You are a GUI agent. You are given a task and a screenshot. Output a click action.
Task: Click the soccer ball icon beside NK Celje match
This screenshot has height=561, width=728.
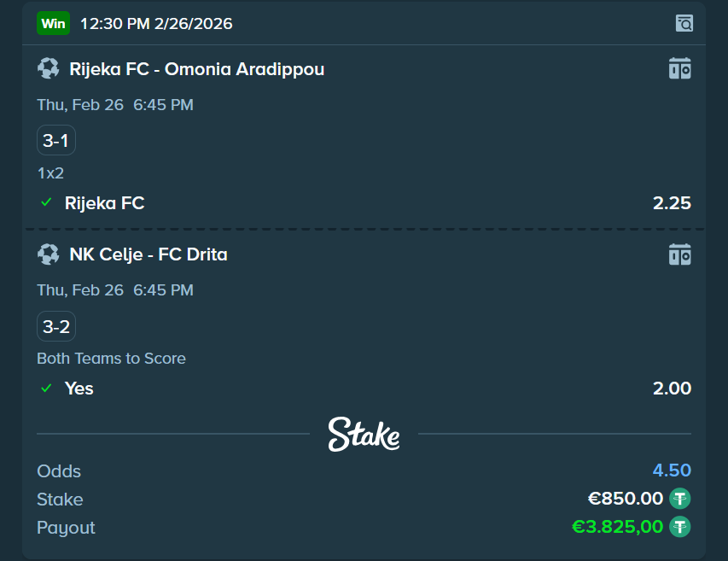(48, 254)
